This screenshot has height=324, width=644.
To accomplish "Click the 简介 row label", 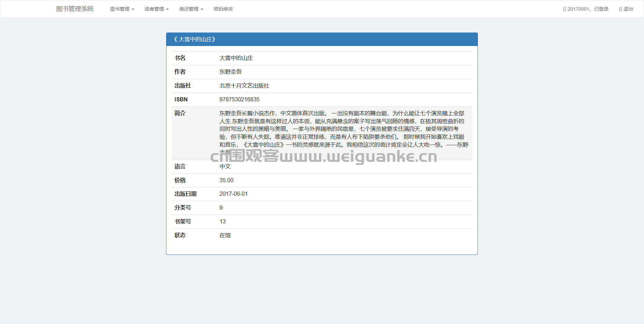I will (180, 113).
